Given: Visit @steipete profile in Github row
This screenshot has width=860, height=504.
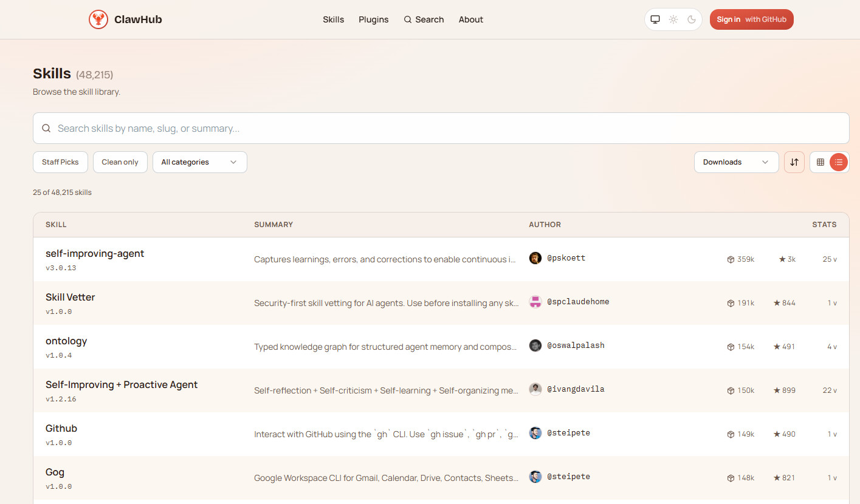Looking at the screenshot, I should (x=569, y=433).
